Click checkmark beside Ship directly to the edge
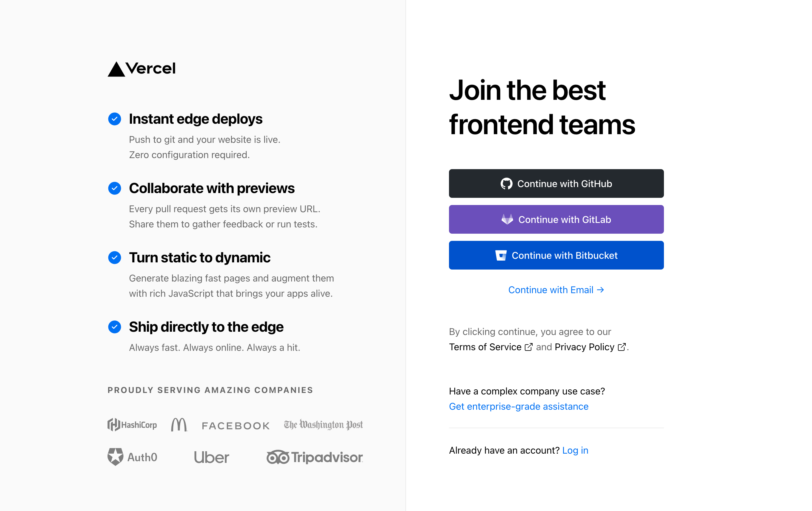 coord(115,327)
